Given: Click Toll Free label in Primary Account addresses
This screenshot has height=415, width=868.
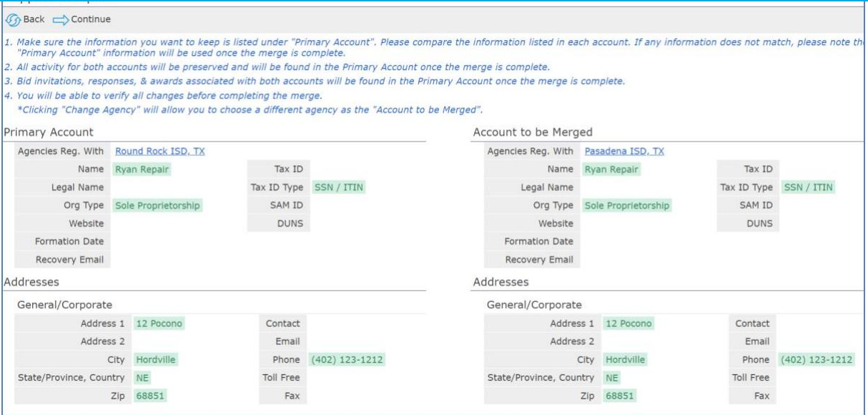Looking at the screenshot, I should tap(282, 378).
